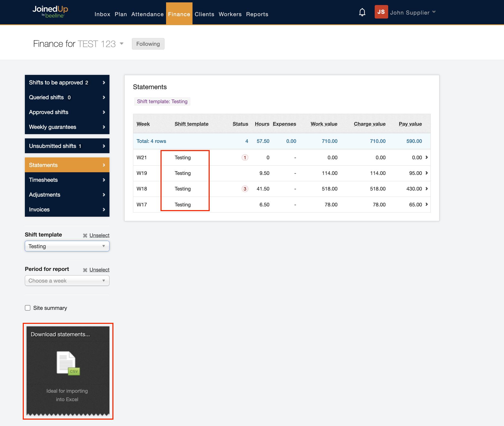504x426 pixels.
Task: Click the notifications bell icon
Action: click(x=362, y=12)
